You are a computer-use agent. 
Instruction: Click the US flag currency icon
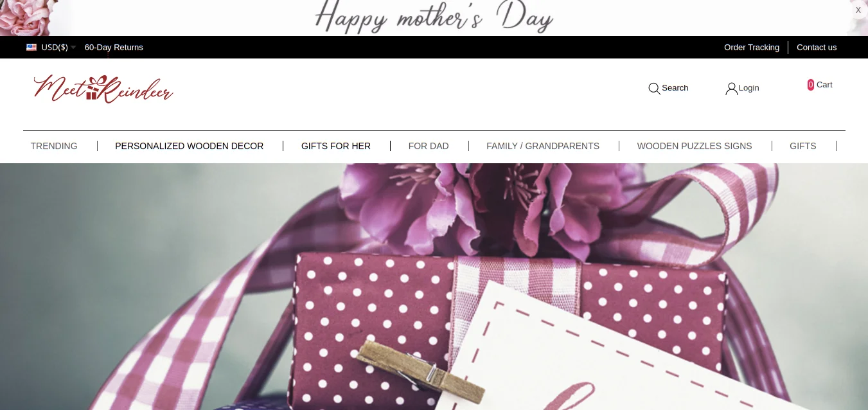31,48
